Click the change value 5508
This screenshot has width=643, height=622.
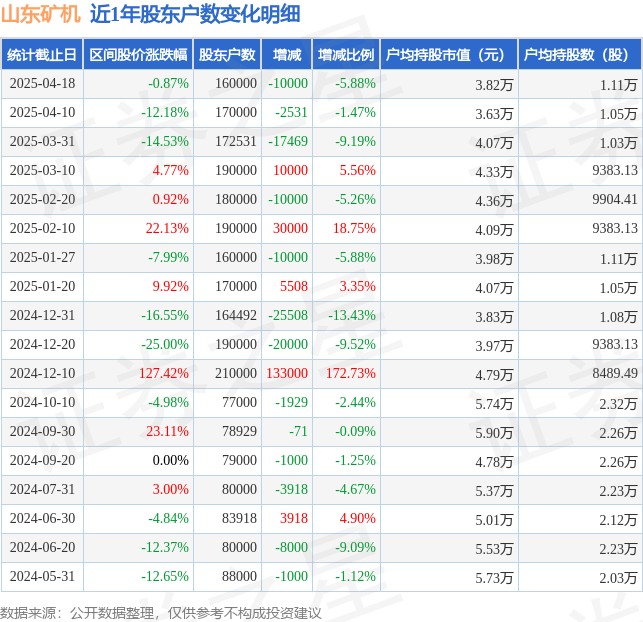294,286
